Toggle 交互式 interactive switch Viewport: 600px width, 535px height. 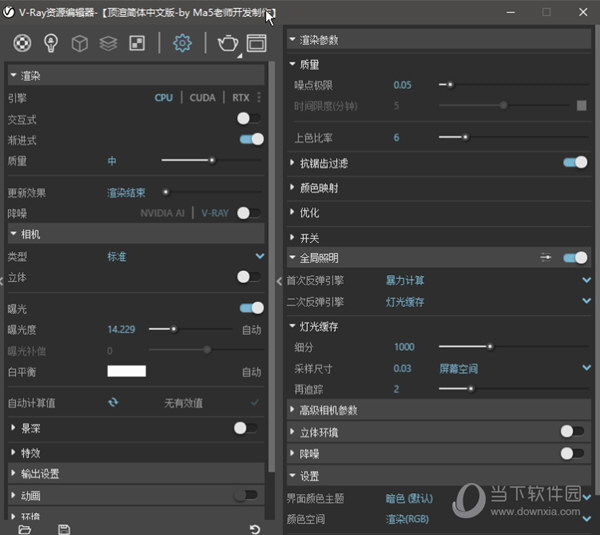pos(249,118)
